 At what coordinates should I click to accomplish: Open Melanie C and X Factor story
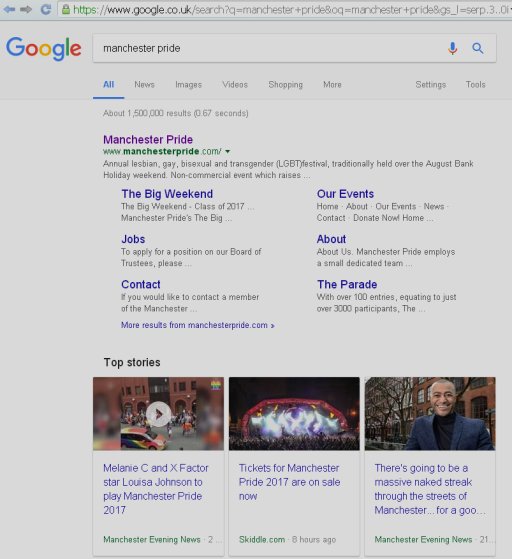[x=156, y=489]
